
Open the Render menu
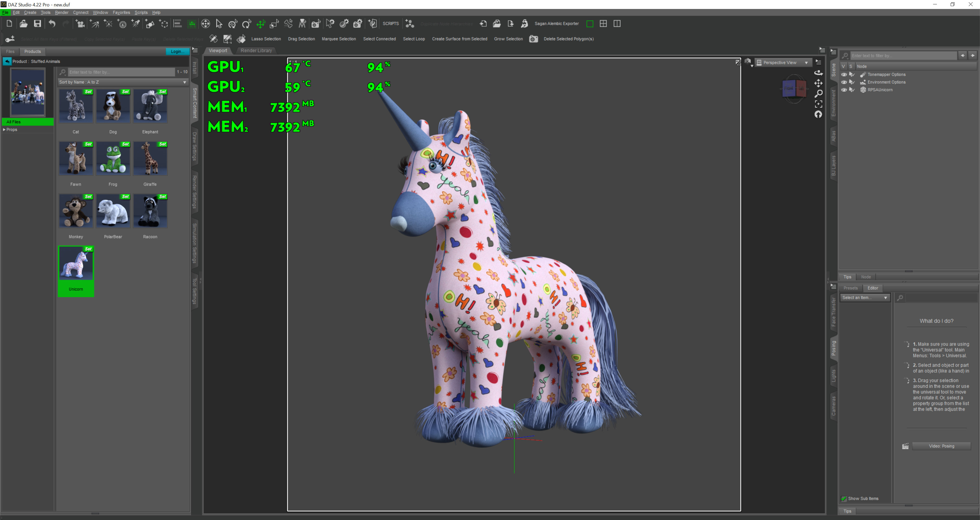coord(62,13)
